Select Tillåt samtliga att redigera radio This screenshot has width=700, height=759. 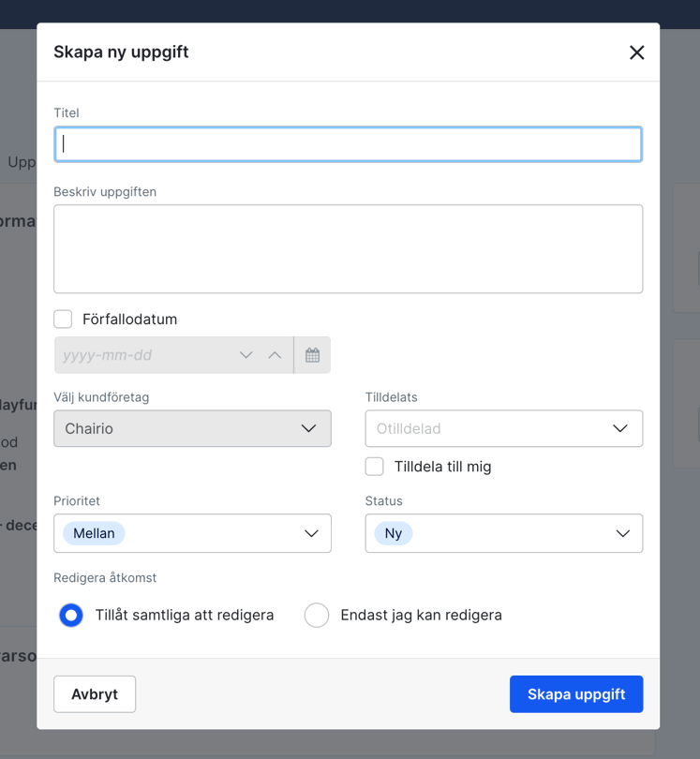pyautogui.click(x=71, y=616)
